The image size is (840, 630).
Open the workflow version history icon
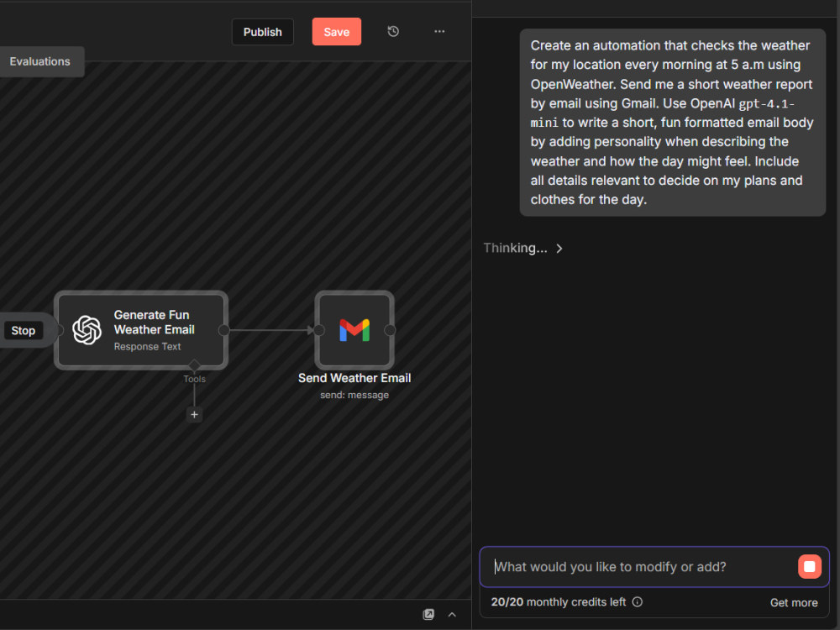[x=392, y=32]
